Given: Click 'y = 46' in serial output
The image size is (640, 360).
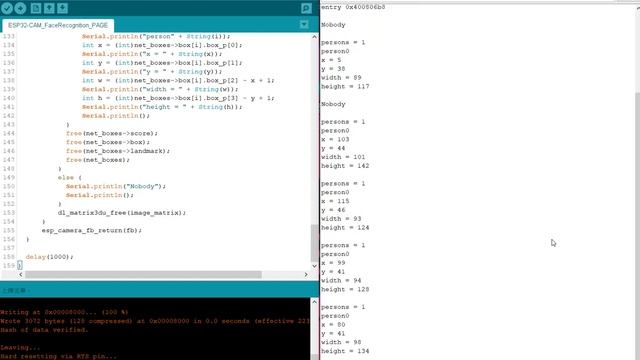Looking at the screenshot, I should (333, 210).
